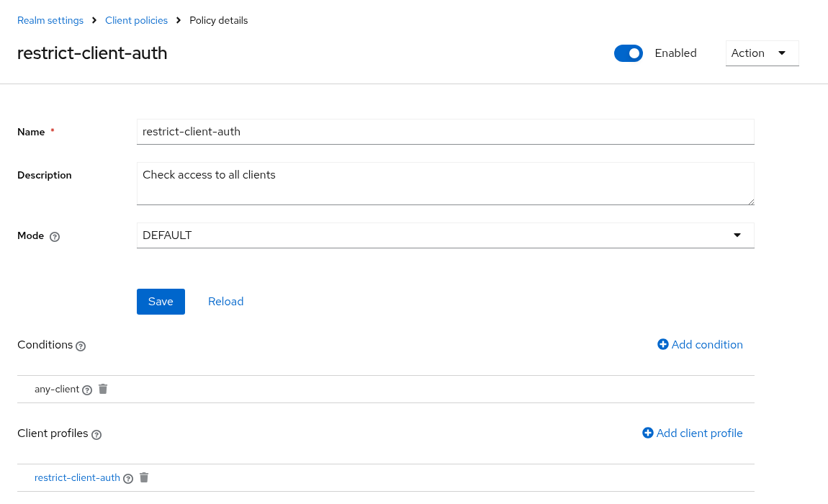Navigate to Client policies breadcrumb
The height and width of the screenshot is (504, 828).
pos(136,21)
